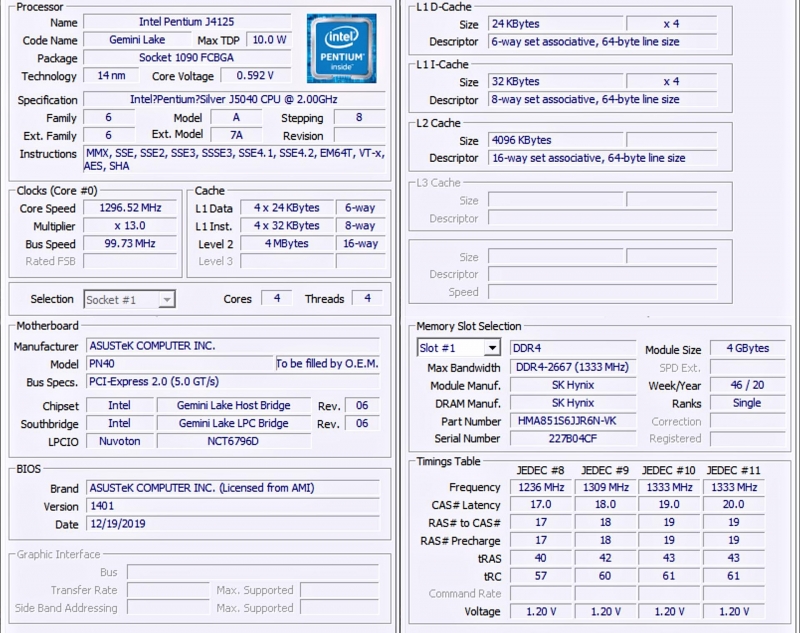This screenshot has width=800, height=633.
Task: Click the Week/Year 46 / 20 field
Action: [x=747, y=385]
